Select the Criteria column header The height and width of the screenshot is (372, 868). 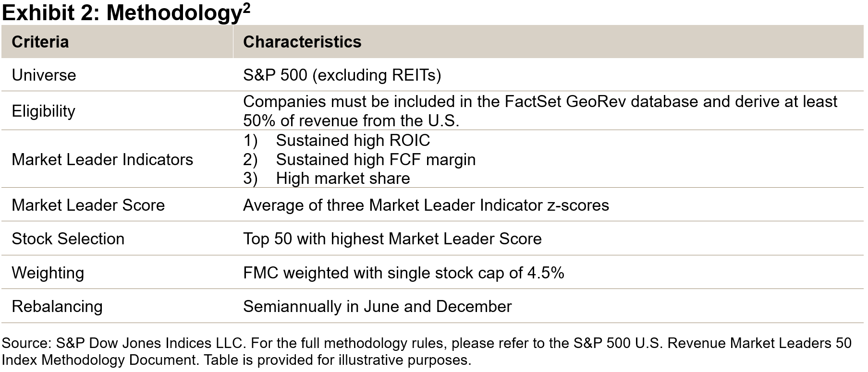pyautogui.click(x=40, y=42)
